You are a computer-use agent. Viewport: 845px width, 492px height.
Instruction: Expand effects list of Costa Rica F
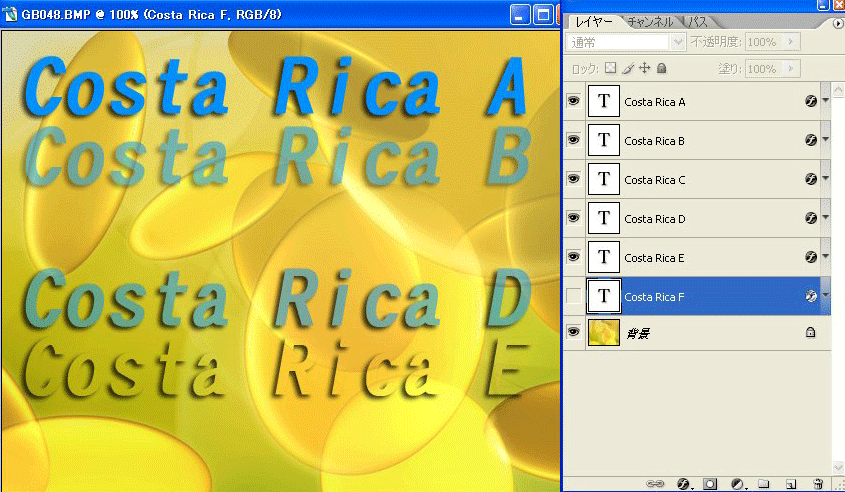click(826, 296)
